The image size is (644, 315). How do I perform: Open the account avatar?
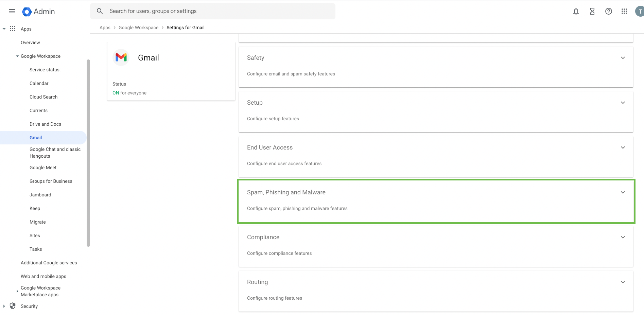pos(640,11)
